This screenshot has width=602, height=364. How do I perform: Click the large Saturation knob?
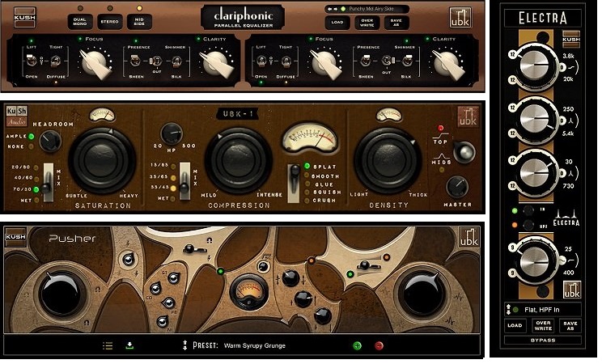click(x=102, y=160)
